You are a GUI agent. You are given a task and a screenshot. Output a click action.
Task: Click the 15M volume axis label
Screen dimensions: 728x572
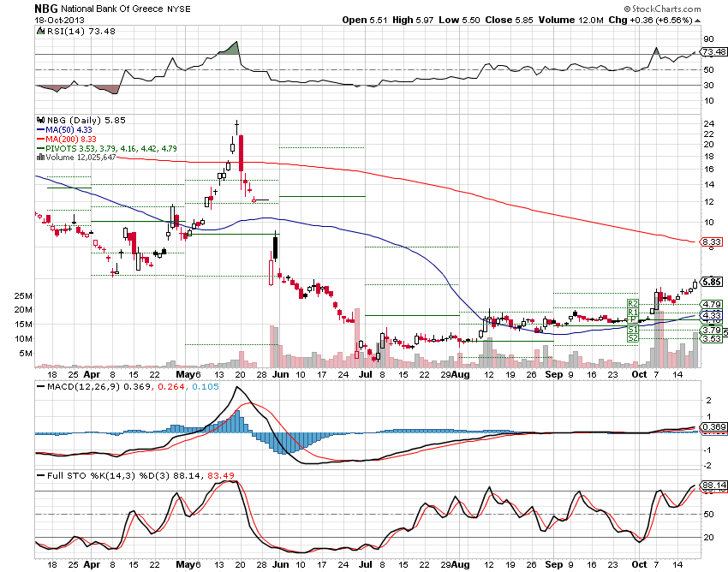coord(23,324)
